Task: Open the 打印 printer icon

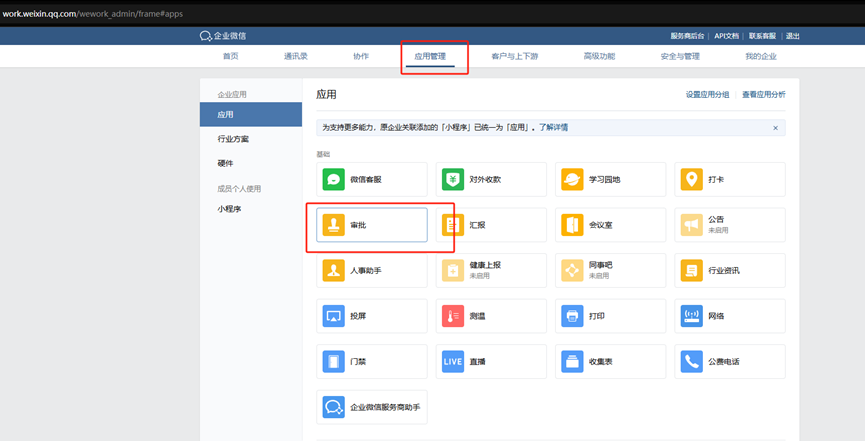Action: (572, 316)
